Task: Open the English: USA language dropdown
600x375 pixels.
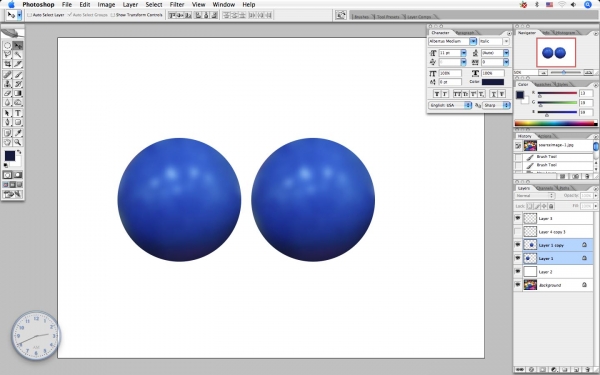Action: (450, 105)
